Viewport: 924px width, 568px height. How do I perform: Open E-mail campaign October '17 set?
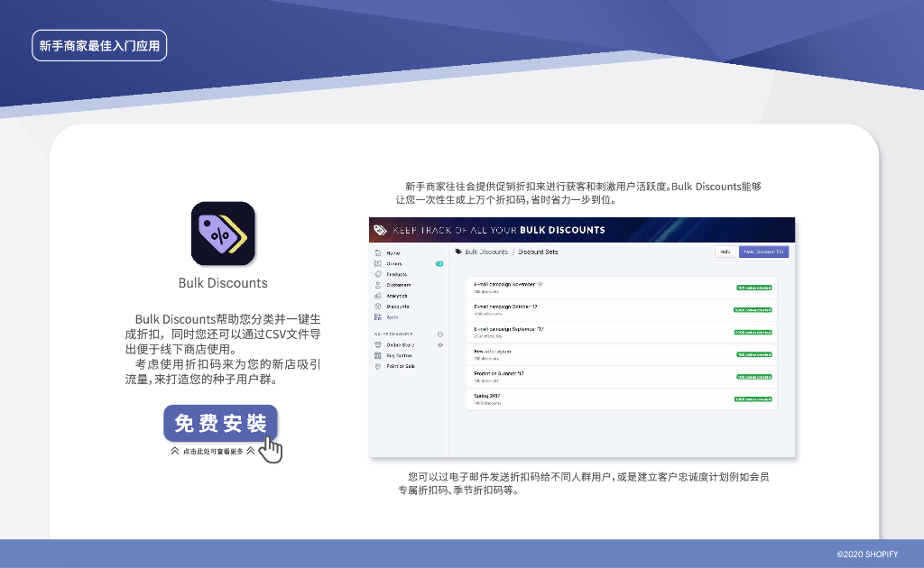pos(622,310)
